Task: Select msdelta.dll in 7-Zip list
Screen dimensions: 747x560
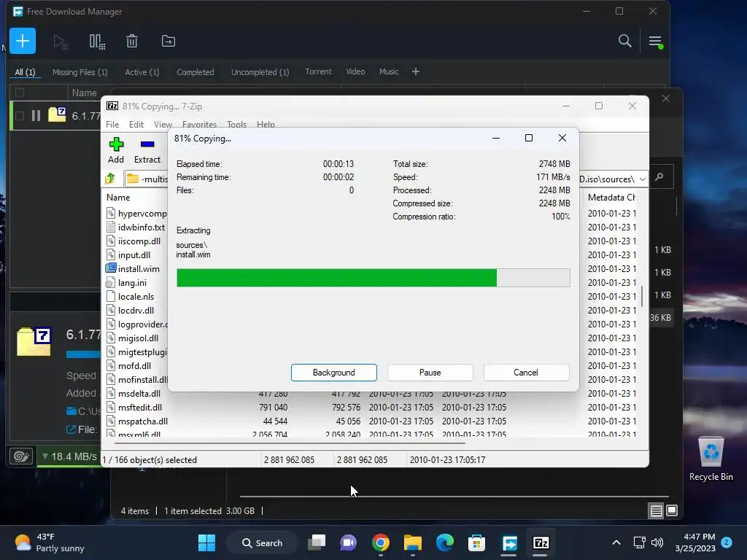Action: point(133,393)
